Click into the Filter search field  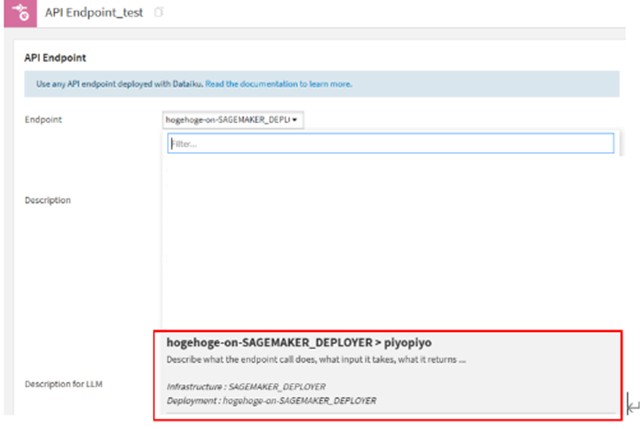(390, 143)
